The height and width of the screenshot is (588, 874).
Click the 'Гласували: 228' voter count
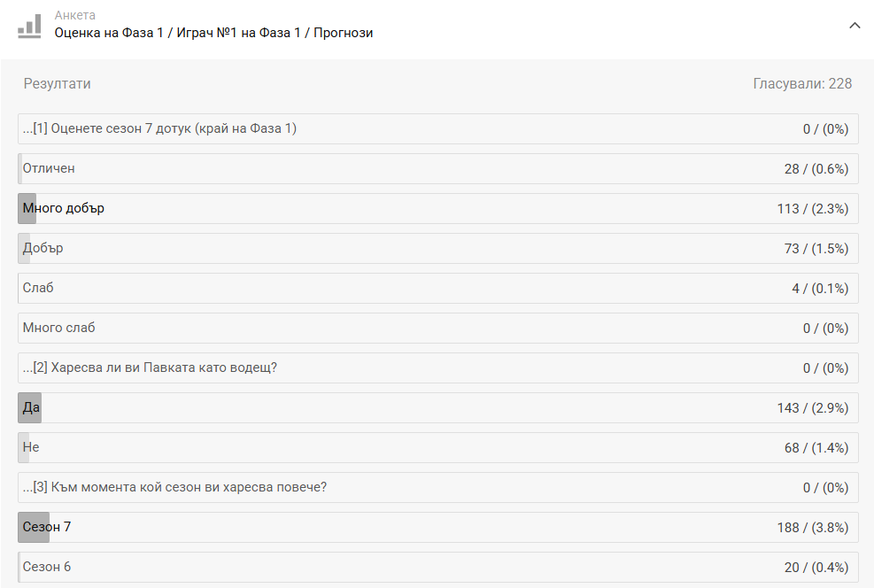[802, 83]
